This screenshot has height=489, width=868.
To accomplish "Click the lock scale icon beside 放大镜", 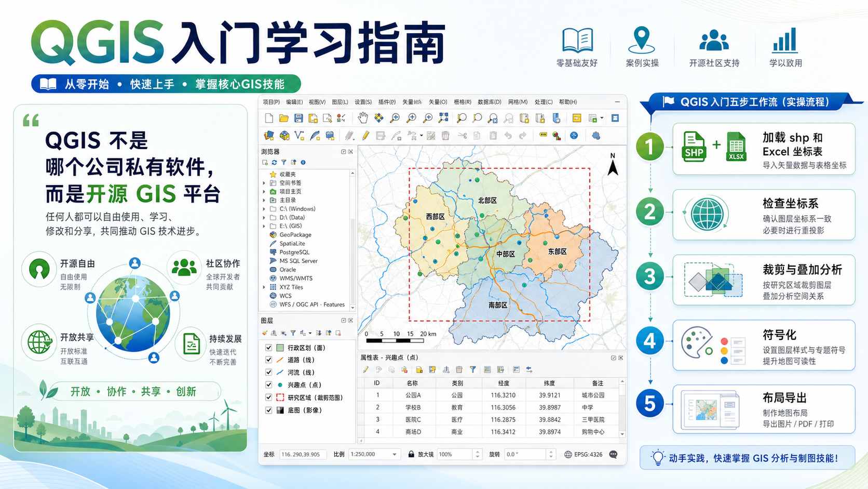I will click(411, 454).
